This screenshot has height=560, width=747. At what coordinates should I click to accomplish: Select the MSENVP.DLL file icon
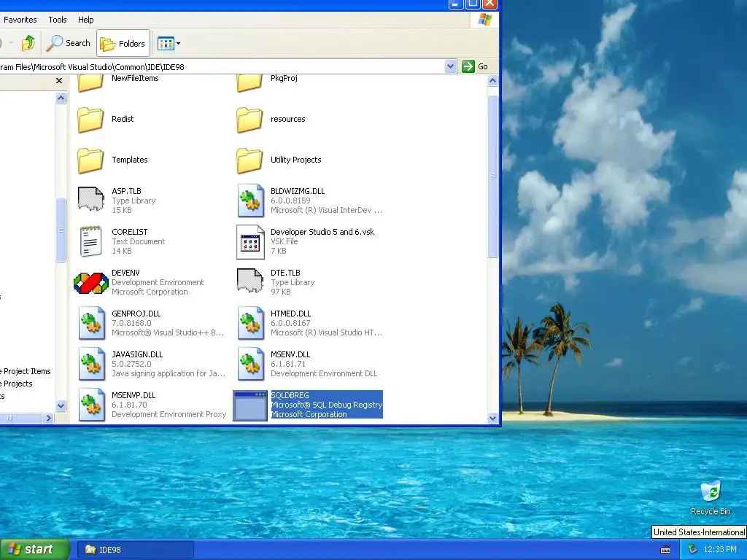click(x=91, y=405)
